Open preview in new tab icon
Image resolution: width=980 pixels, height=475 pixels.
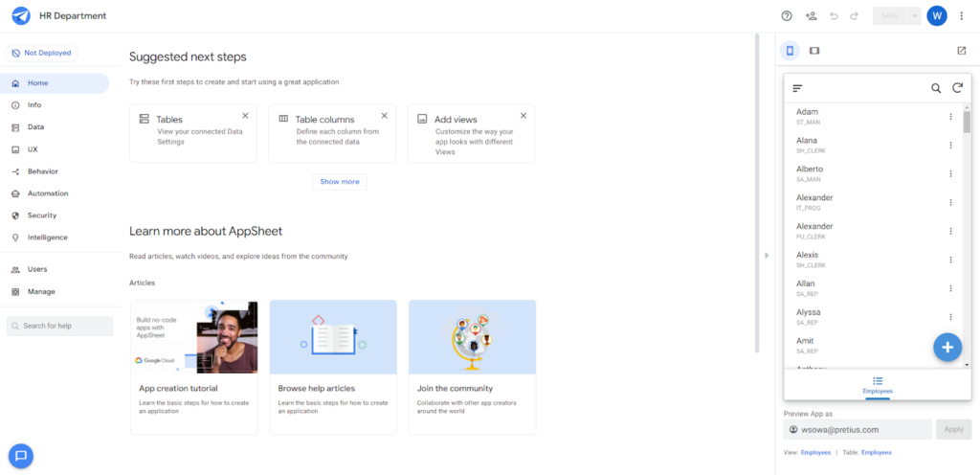tap(962, 51)
